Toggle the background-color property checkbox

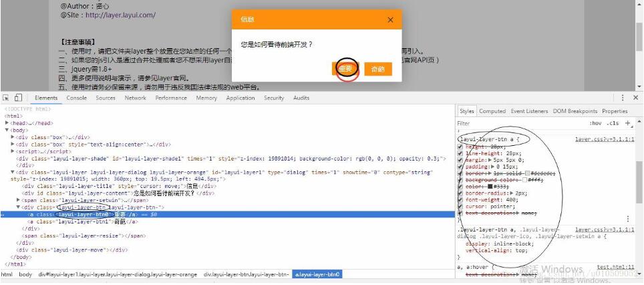[x=460, y=180]
